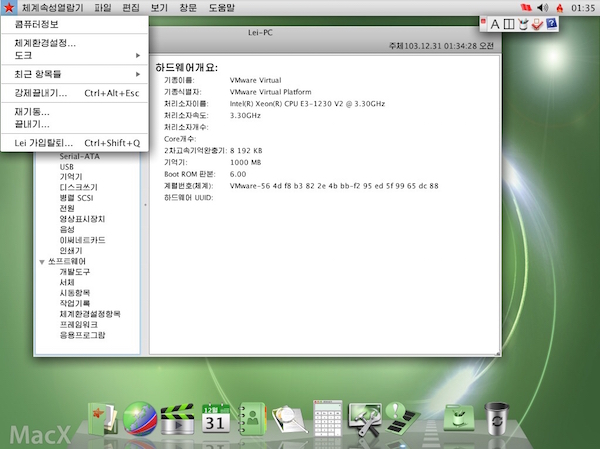Select 콤퓨터정보 from the system menu
Image resolution: width=600 pixels, height=449 pixels.
75,24
